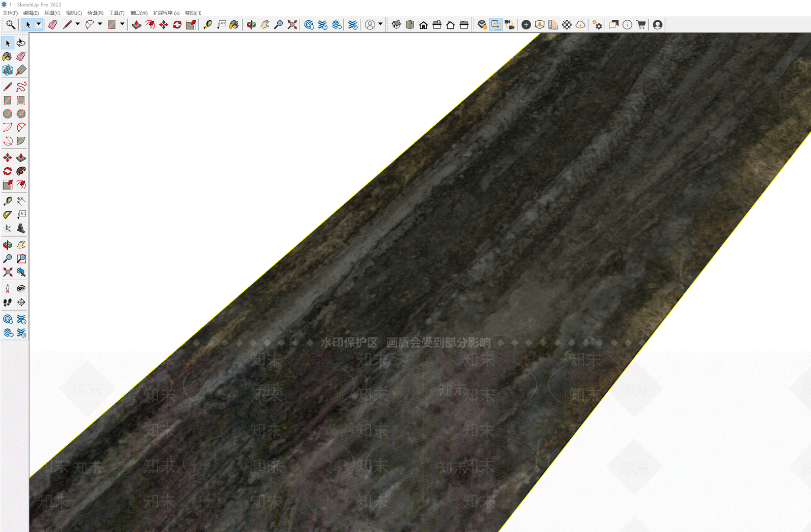Expand the Rectangle shape dropdown arrow

tap(122, 24)
